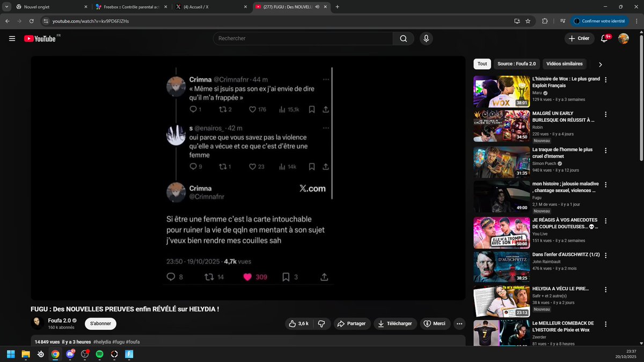
Task: Open File Explorer from the taskbar
Action: 25,354
